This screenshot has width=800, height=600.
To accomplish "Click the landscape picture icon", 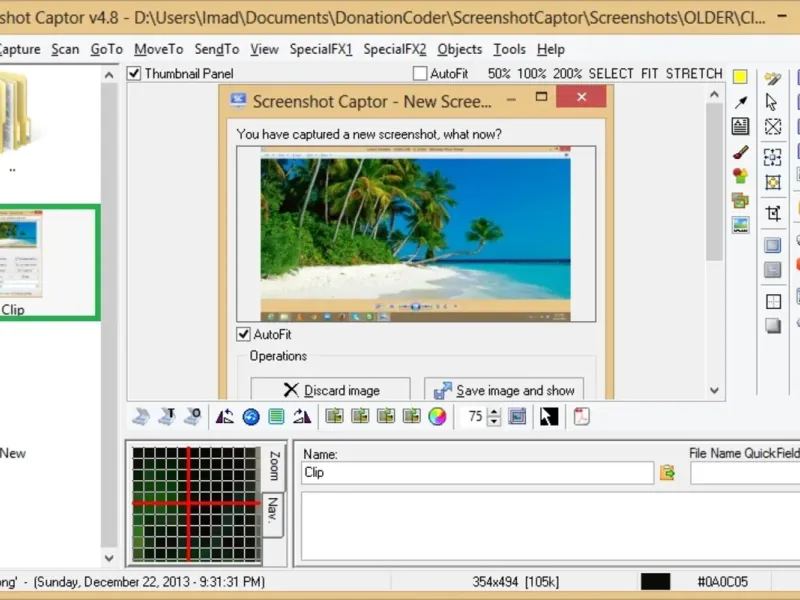I will [x=740, y=224].
